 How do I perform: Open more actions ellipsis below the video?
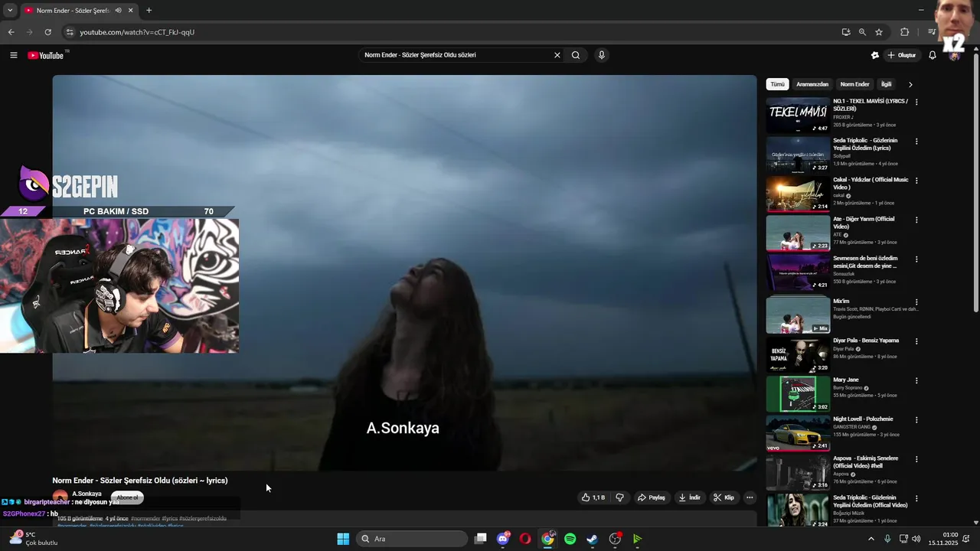pos(750,497)
